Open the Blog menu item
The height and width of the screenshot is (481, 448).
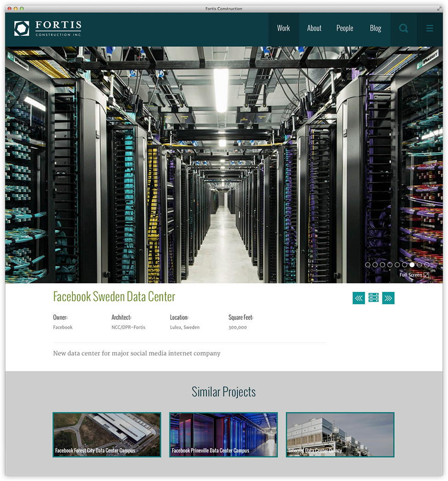point(376,28)
